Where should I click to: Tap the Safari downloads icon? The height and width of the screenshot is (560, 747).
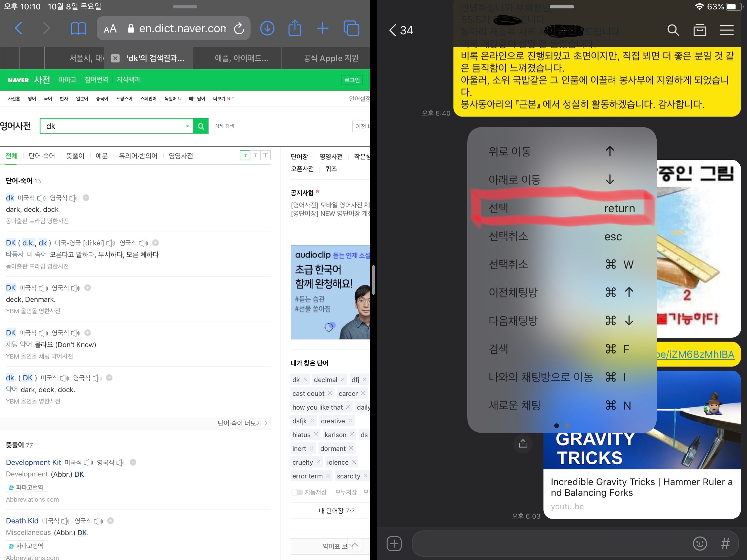[267, 28]
